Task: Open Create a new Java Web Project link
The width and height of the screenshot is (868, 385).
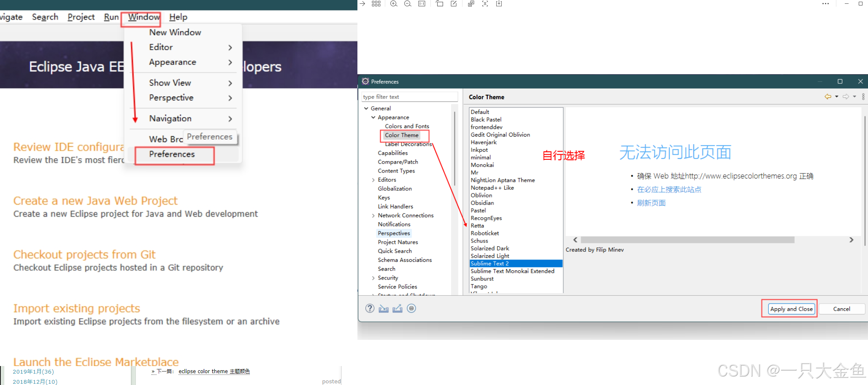Action: pos(95,201)
